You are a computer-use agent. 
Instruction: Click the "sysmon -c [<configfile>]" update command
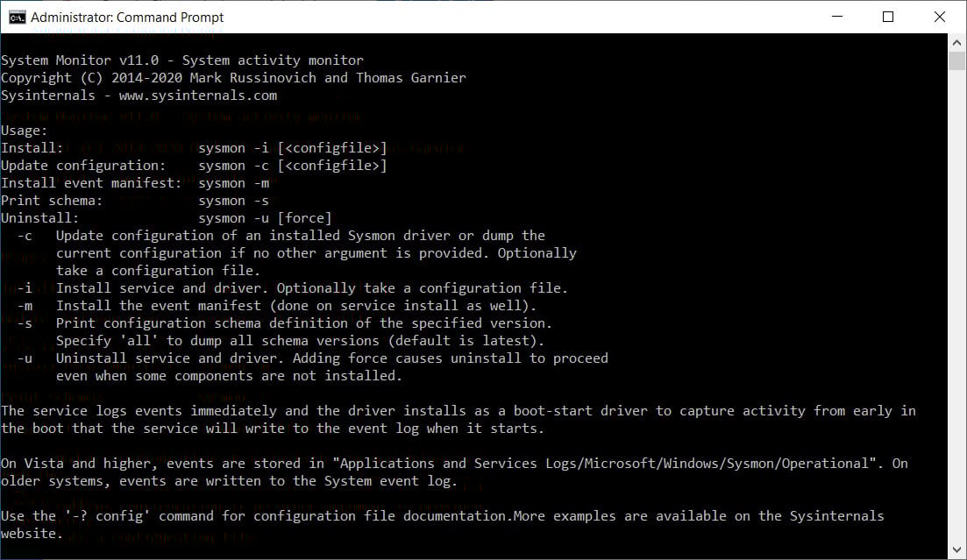pos(292,166)
